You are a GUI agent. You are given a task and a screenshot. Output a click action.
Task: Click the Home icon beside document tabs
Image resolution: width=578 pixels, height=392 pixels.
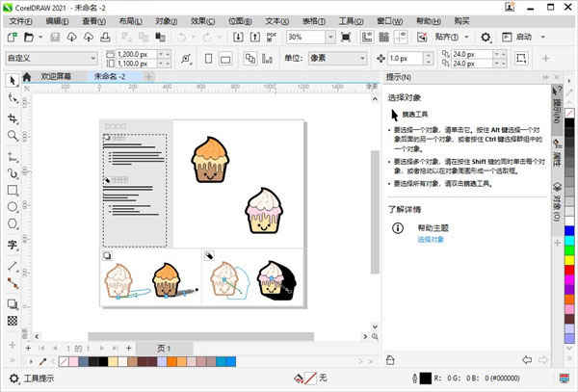(x=27, y=77)
